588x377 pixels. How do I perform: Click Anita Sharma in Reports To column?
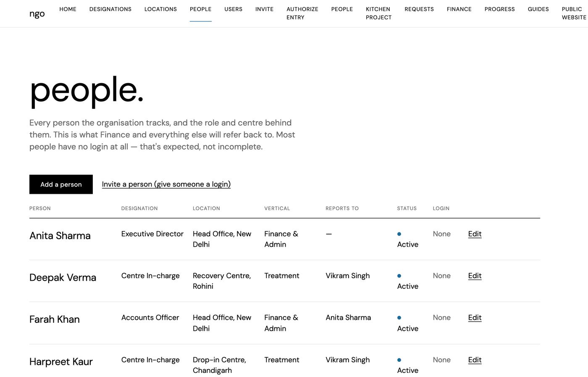pos(348,318)
